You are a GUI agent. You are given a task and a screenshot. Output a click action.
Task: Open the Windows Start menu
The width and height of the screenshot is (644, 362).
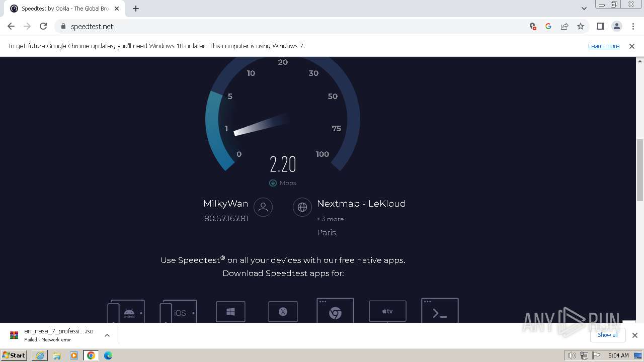point(14,355)
